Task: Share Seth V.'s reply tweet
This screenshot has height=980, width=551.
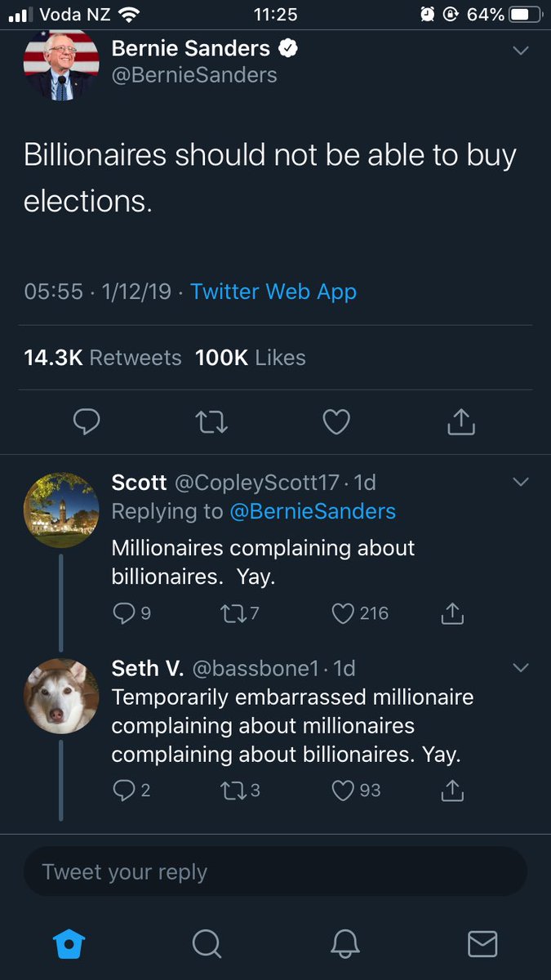Action: tap(452, 790)
